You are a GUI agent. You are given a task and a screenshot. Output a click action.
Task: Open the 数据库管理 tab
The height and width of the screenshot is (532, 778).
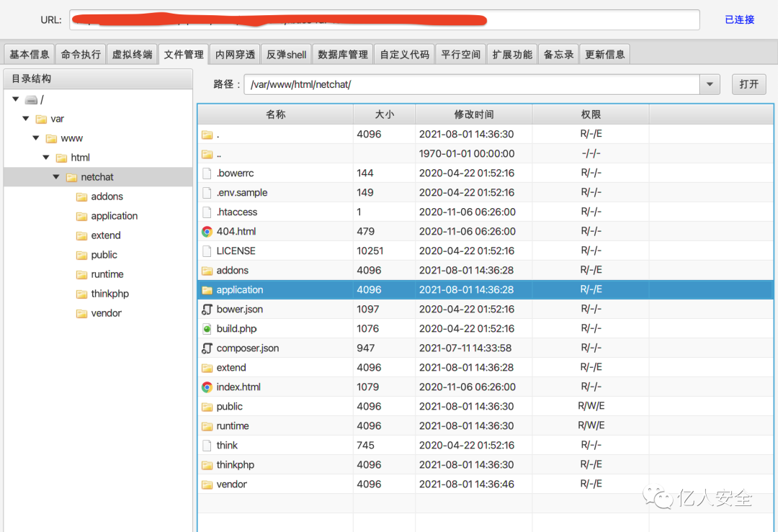click(343, 55)
